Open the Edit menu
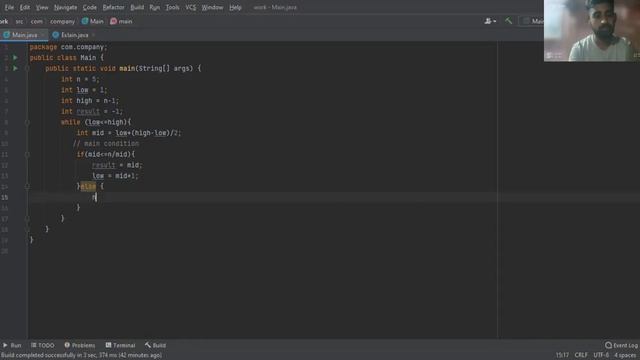The width and height of the screenshot is (640, 360). pos(25,7)
